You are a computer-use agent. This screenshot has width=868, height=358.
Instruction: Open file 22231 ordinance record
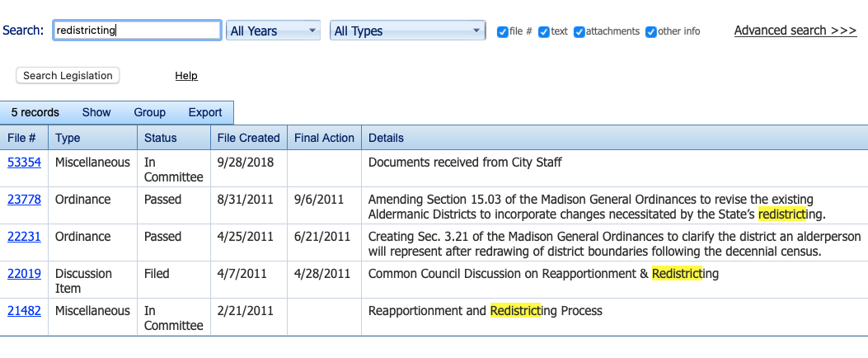pos(25,237)
